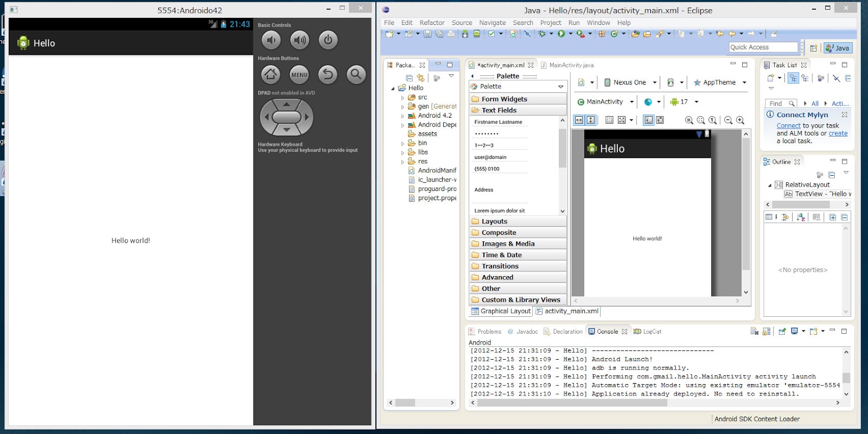Open the MainActivity dropdown

(x=605, y=101)
